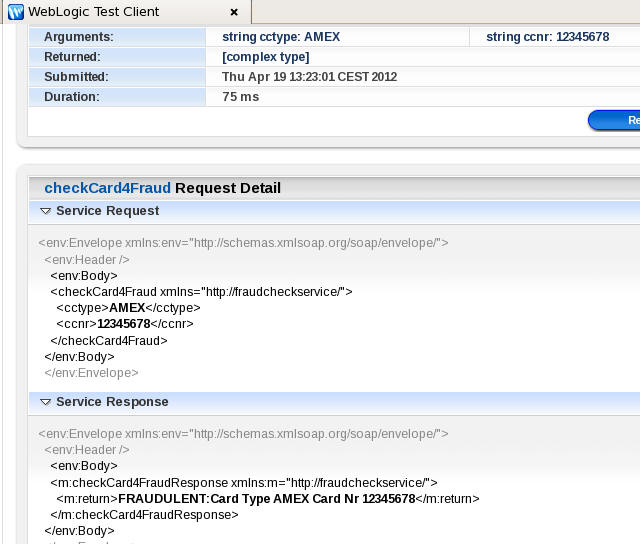The image size is (640, 544).
Task: Collapse the Service Response section triangle
Action: pyautogui.click(x=45, y=402)
